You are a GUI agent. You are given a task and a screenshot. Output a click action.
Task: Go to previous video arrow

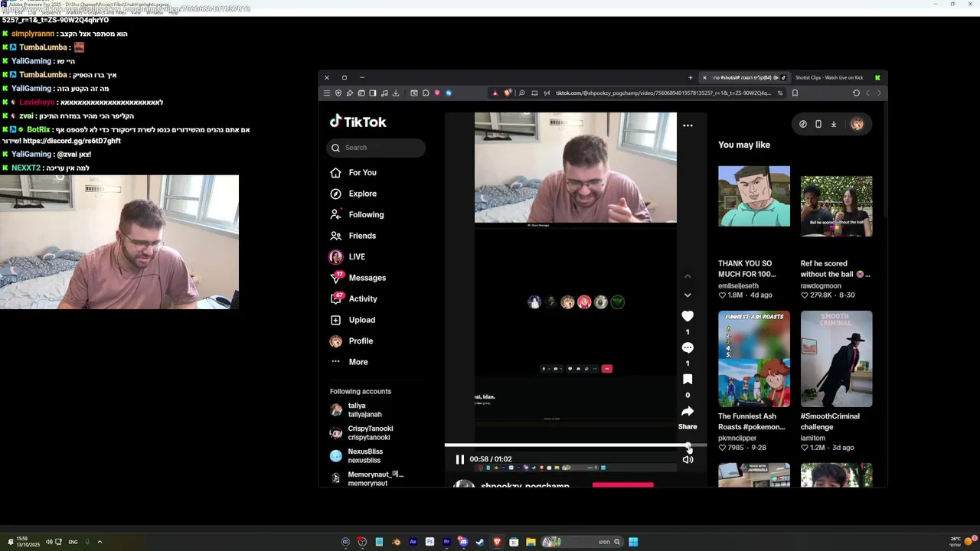point(688,275)
